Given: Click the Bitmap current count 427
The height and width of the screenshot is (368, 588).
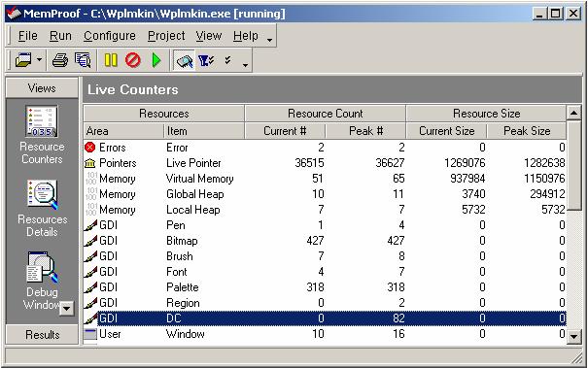Looking at the screenshot, I should [x=315, y=241].
